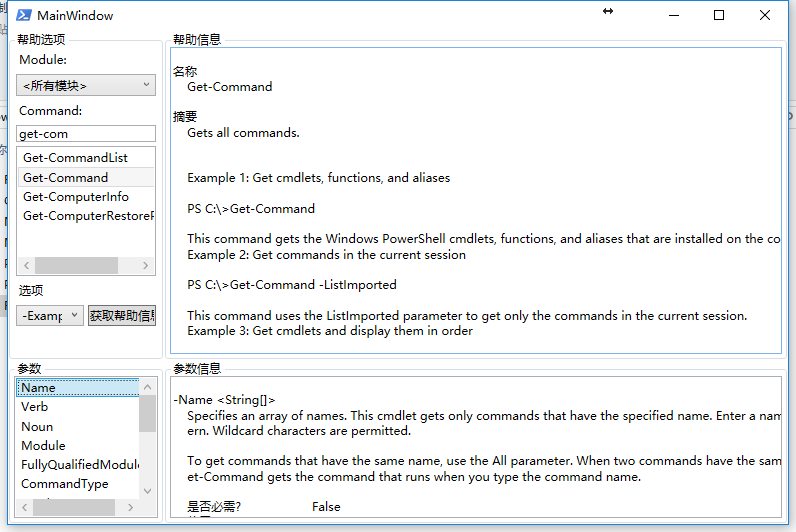The width and height of the screenshot is (796, 532).
Task: Minimize the MainWindow
Action: click(674, 15)
